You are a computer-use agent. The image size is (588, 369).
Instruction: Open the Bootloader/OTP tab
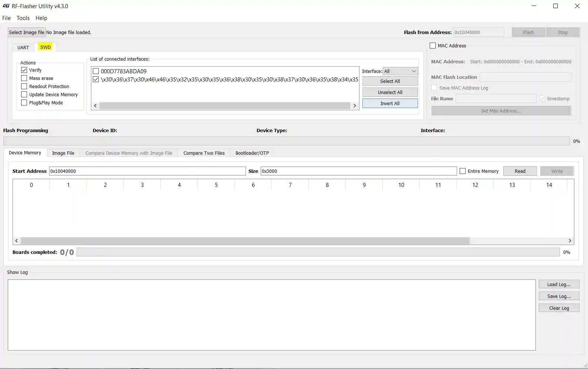coord(252,153)
